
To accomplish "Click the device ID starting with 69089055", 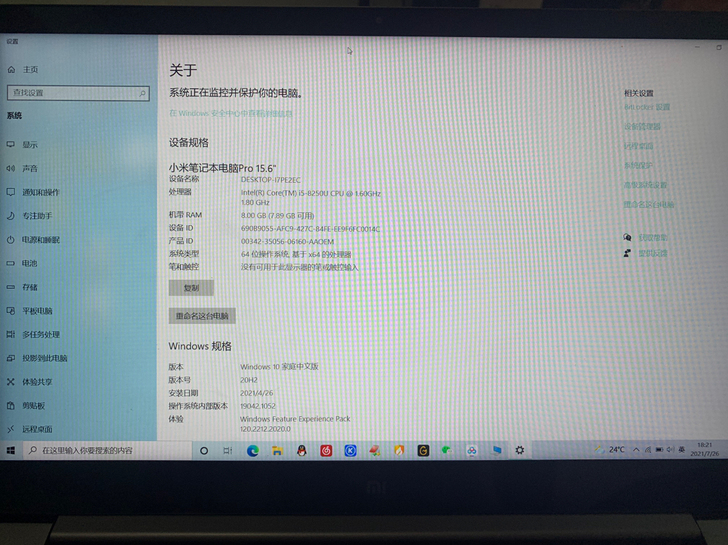I will point(310,229).
